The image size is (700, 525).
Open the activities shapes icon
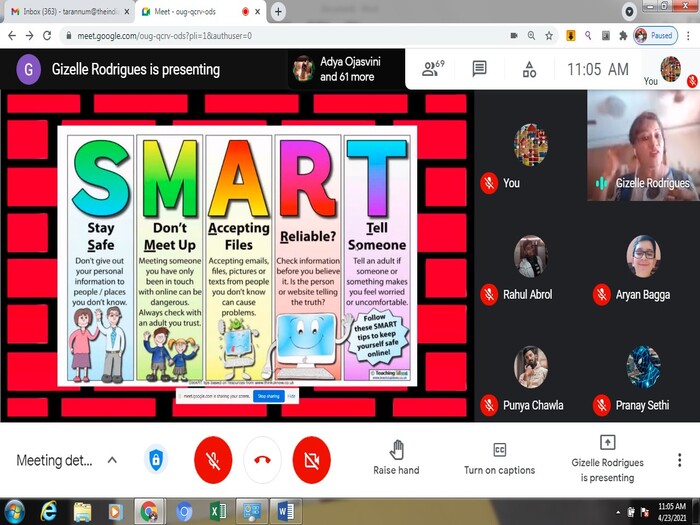click(529, 69)
